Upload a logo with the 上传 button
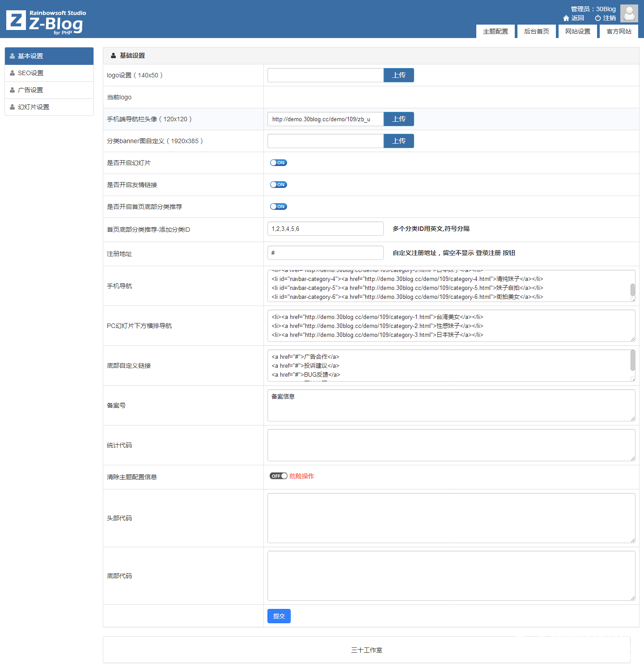The height and width of the screenshot is (672, 644). (399, 75)
